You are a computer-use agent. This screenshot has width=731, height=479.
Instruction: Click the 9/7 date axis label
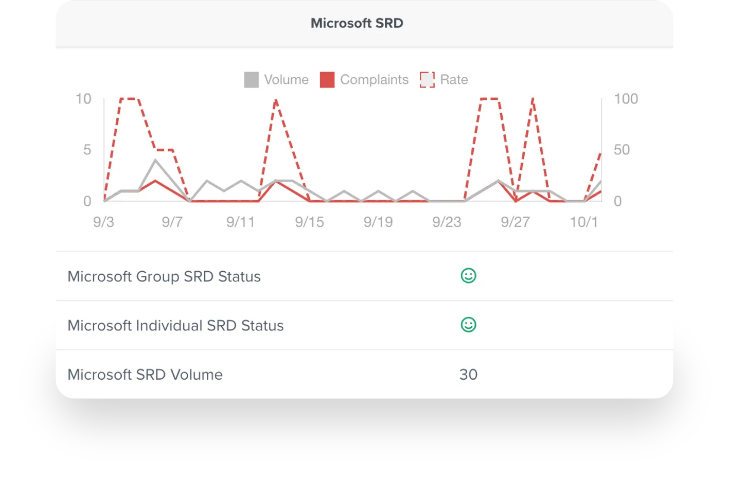click(172, 222)
